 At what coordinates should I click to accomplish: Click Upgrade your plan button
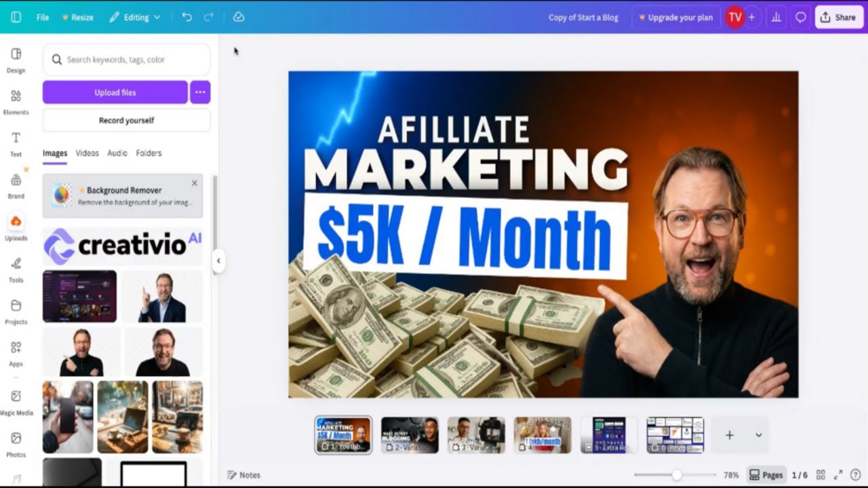point(675,18)
